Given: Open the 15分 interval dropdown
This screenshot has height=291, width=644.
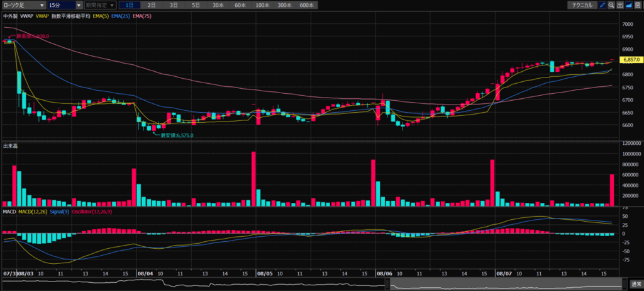Looking at the screenshot, I should click(65, 5).
